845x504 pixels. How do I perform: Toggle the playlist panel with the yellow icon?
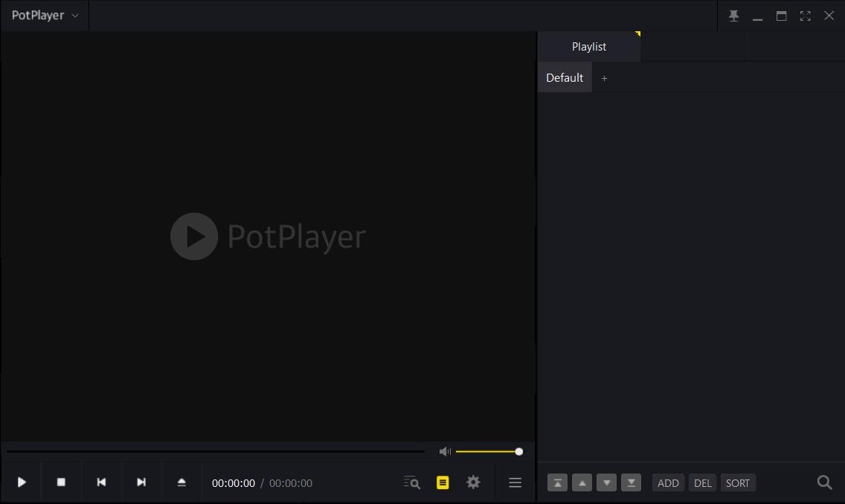[443, 482]
